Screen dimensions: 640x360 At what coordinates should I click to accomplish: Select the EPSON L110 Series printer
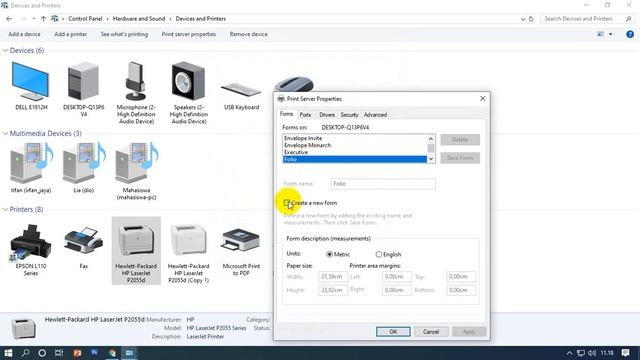point(31,250)
